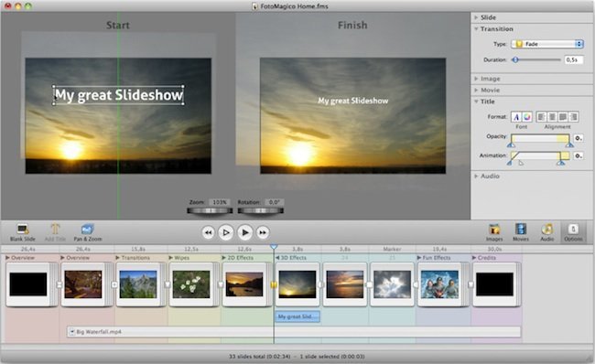
Task: Select the Fun Effects kids slide thumbnail
Action: 439,284
